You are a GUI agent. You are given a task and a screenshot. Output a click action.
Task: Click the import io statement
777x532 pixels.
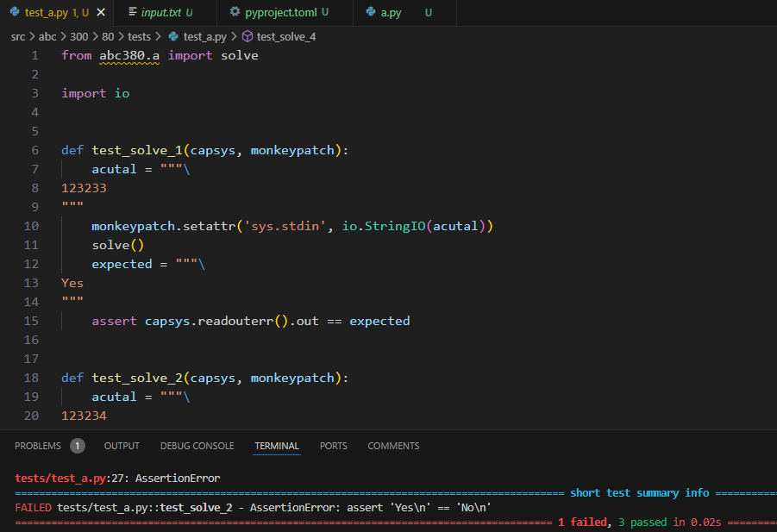pos(95,93)
